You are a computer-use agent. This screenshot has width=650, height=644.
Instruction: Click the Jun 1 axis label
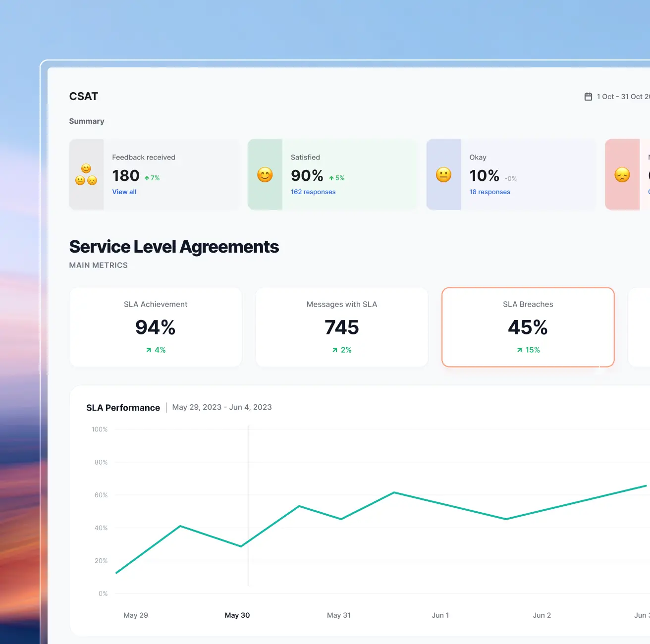440,615
